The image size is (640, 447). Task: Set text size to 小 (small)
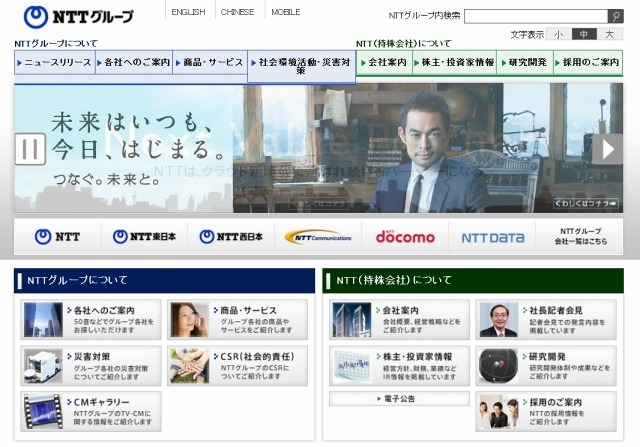[559, 34]
